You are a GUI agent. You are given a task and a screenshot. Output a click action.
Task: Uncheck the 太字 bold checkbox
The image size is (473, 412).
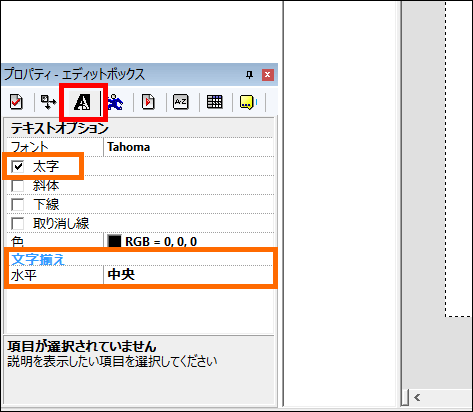point(18,166)
